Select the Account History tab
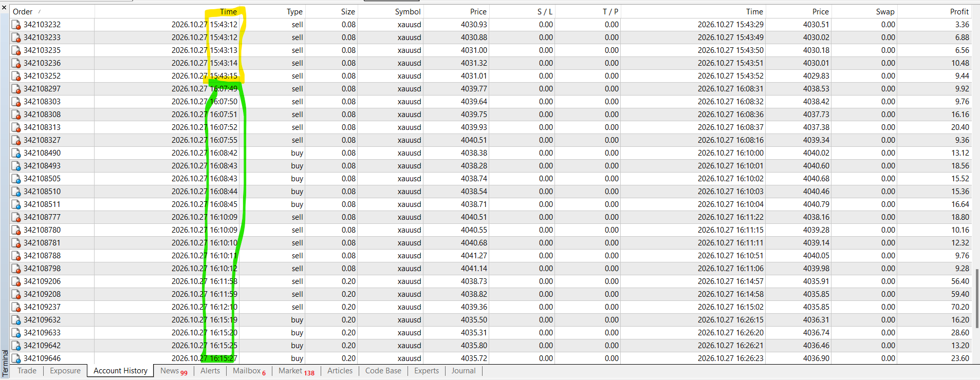The image size is (980, 380). click(120, 371)
